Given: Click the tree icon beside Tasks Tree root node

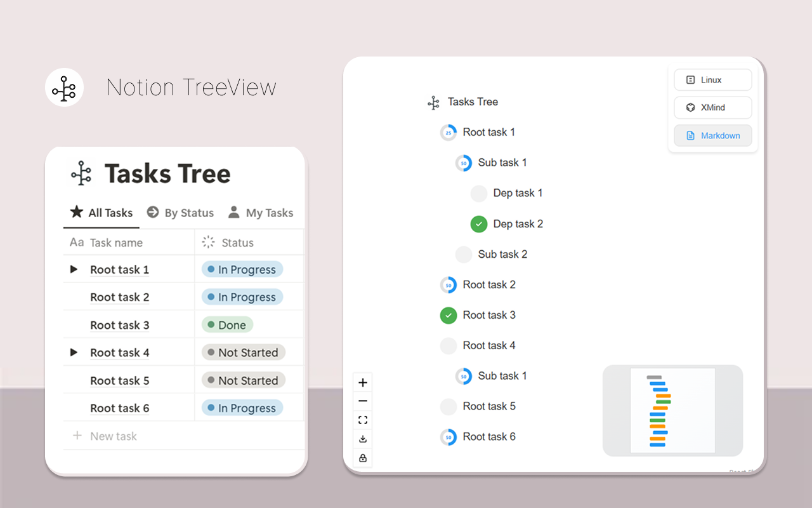Looking at the screenshot, I should pos(433,102).
